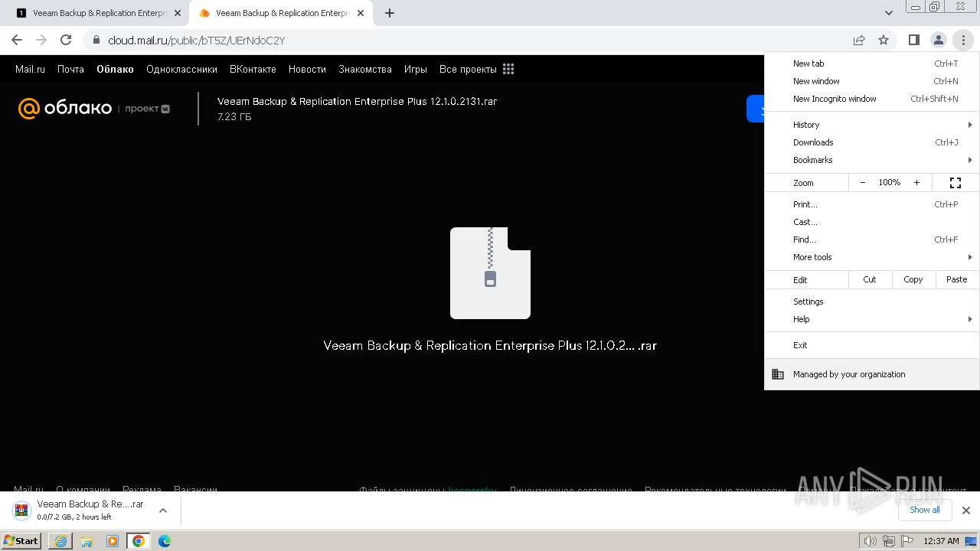The image size is (980, 551).
Task: Click the Fullscreen zoom icon in menu
Action: click(x=955, y=182)
